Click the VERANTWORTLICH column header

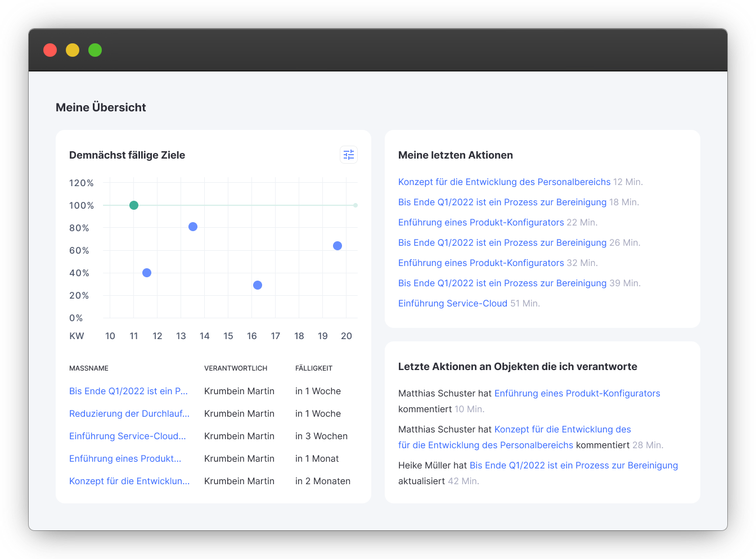236,368
